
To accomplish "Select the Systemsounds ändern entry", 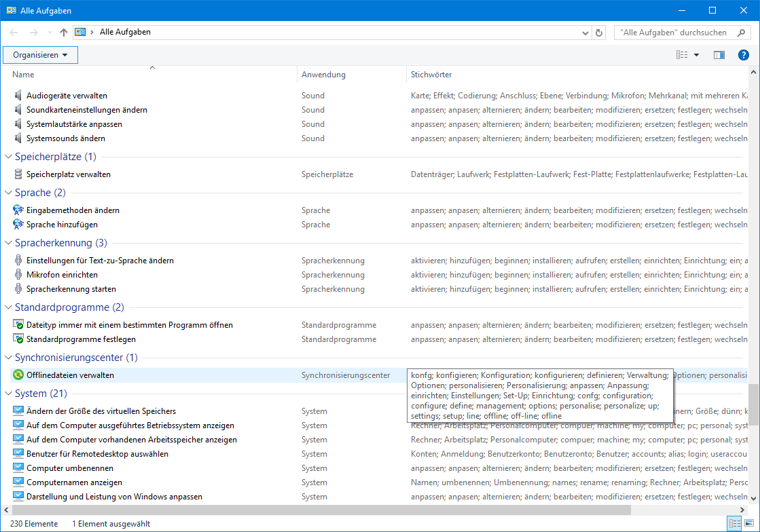I will tap(65, 138).
